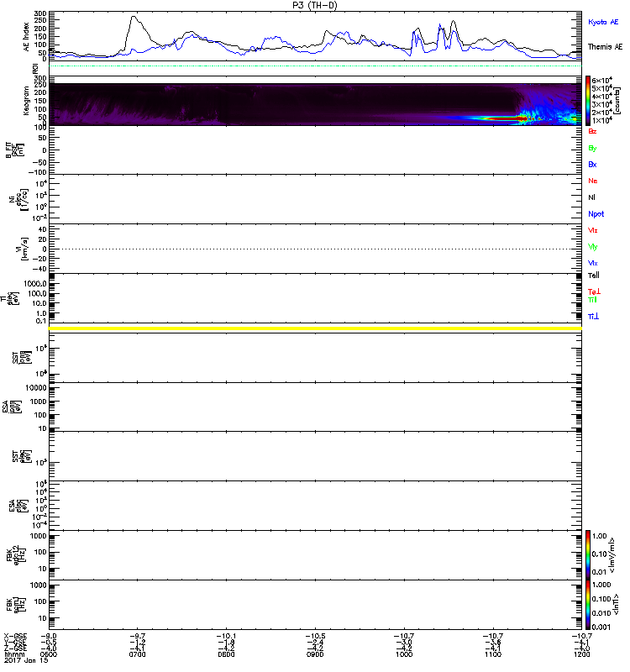Select the blue Npot legend label
Viewport: 630px width, 672px height.
pos(596,214)
